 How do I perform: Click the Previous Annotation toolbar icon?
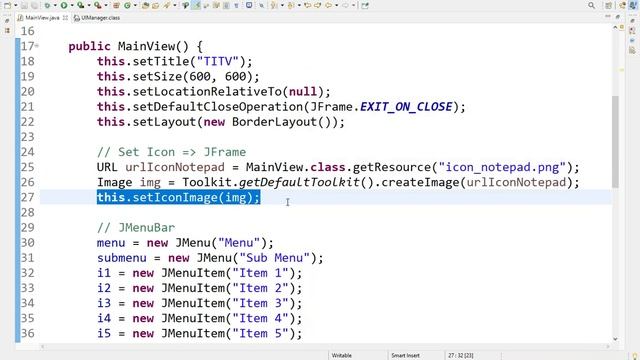pyautogui.click(x=291, y=5)
